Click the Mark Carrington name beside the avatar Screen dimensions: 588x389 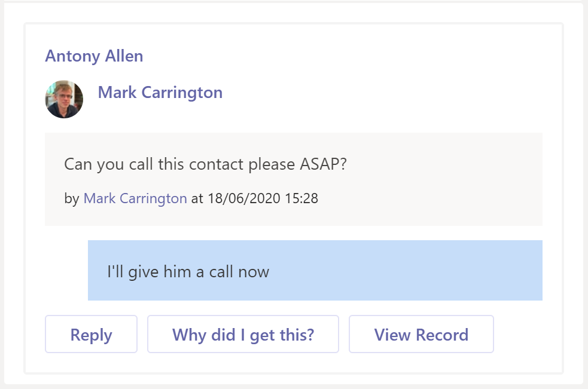(x=160, y=93)
